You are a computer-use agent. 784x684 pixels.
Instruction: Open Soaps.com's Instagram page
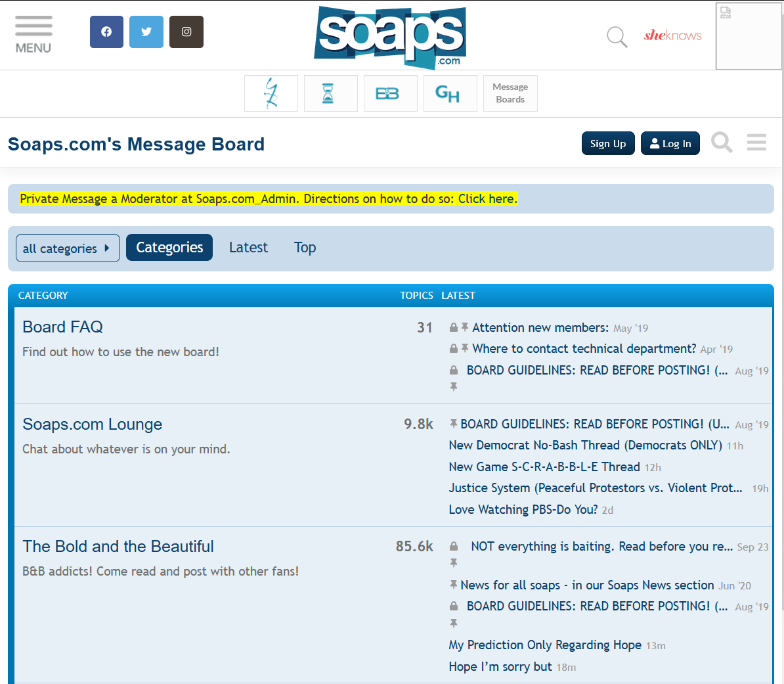click(x=186, y=32)
